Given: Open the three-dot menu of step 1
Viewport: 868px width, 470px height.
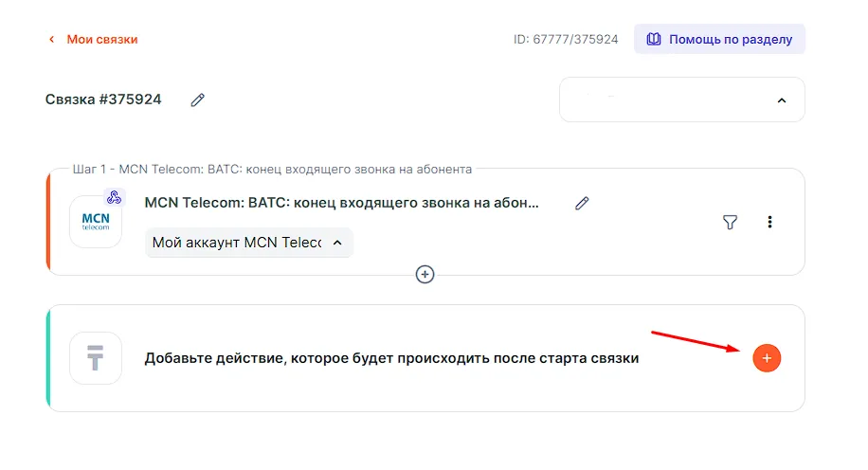Looking at the screenshot, I should (x=769, y=222).
